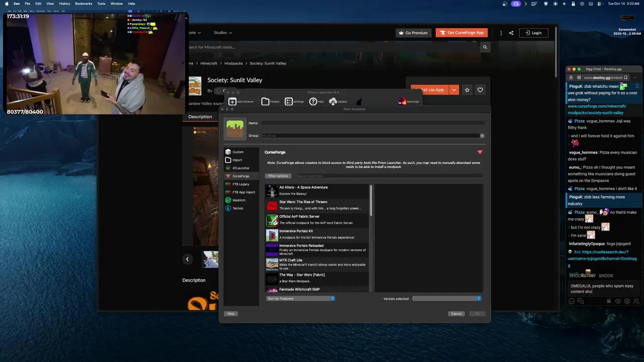The width and height of the screenshot is (644, 362).
Task: Choose the FTB Legacy source
Action: pos(241,184)
